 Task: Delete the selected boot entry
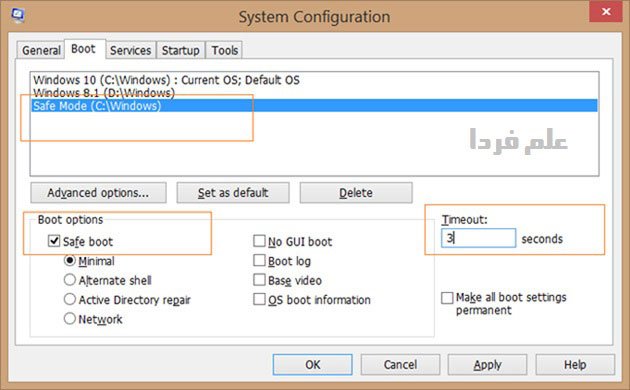[356, 193]
